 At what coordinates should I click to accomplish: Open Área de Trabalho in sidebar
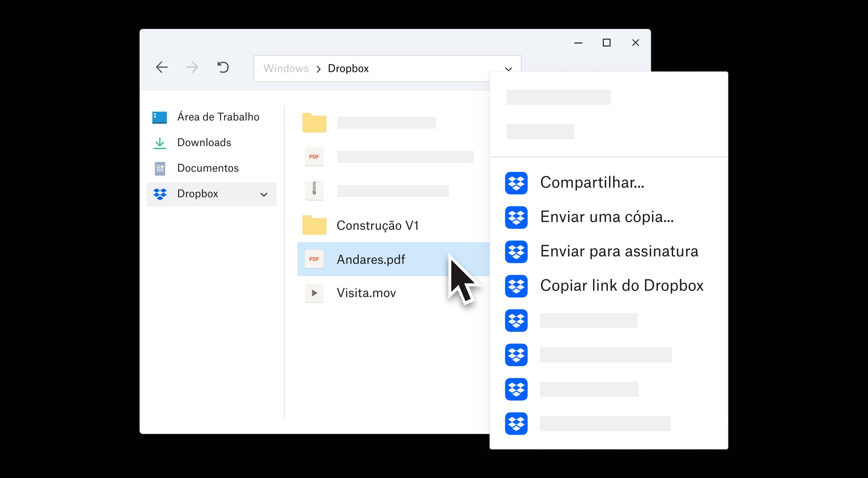pyautogui.click(x=218, y=117)
